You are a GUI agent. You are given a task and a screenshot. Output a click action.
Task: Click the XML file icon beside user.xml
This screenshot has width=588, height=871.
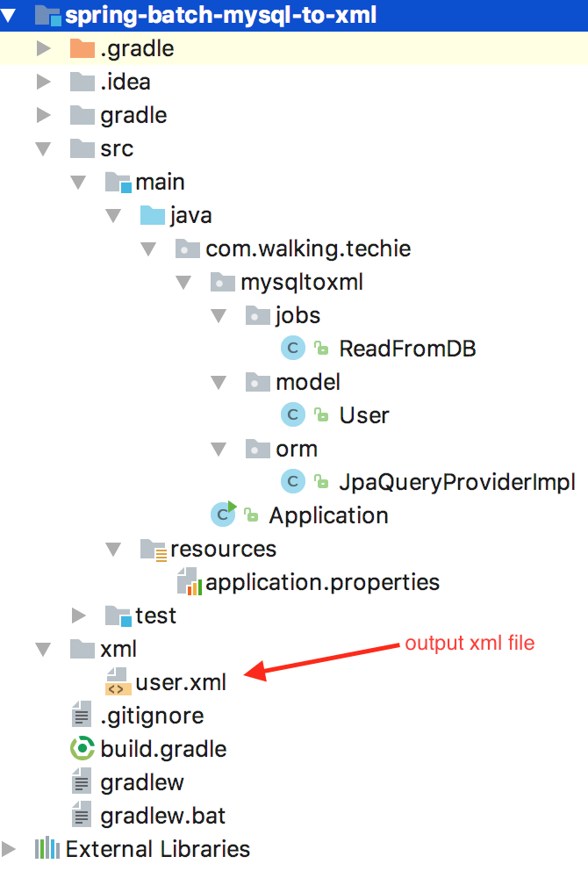point(117,681)
